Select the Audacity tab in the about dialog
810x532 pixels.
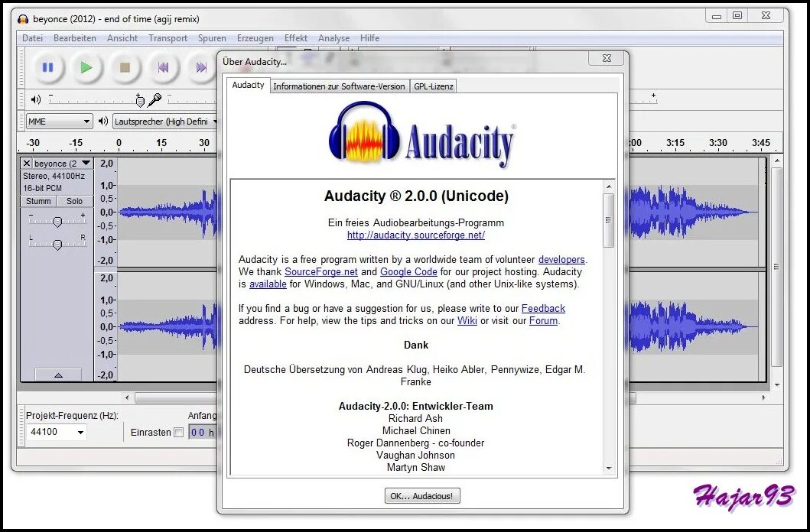(x=248, y=85)
